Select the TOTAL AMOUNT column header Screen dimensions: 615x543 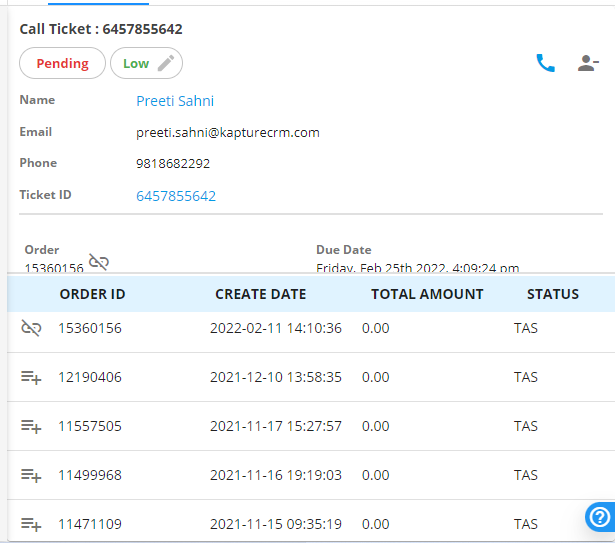tap(428, 294)
